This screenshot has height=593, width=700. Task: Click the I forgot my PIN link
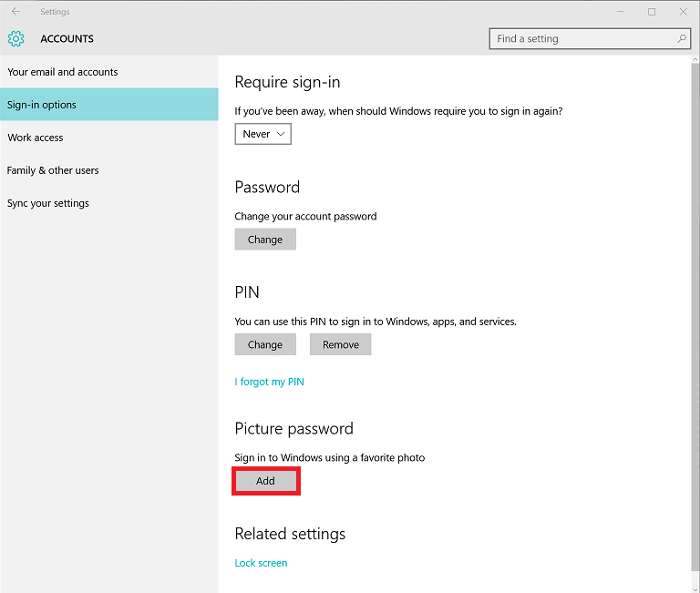(269, 382)
